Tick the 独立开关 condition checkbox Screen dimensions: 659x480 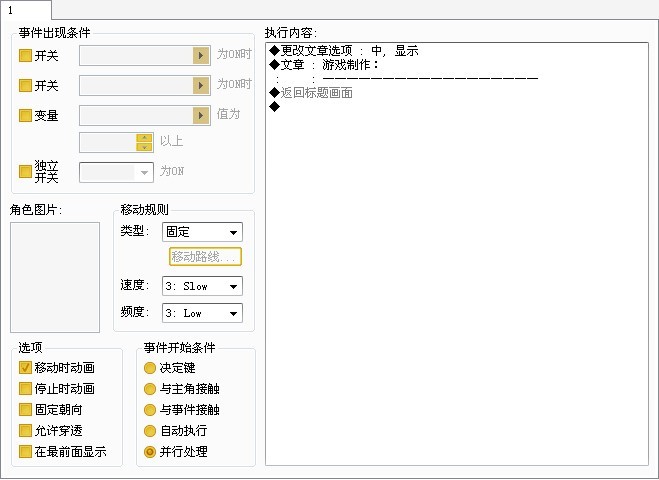[25, 171]
